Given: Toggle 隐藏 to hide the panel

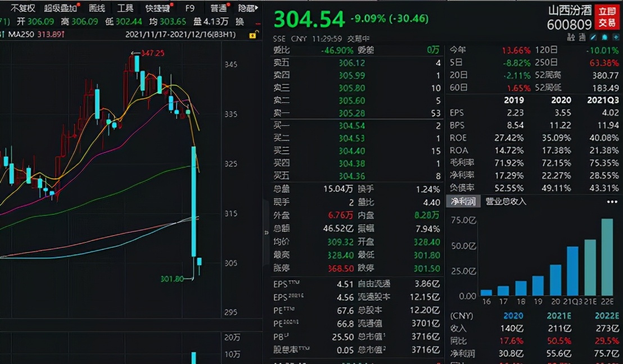Looking at the screenshot, I should tap(248, 8).
